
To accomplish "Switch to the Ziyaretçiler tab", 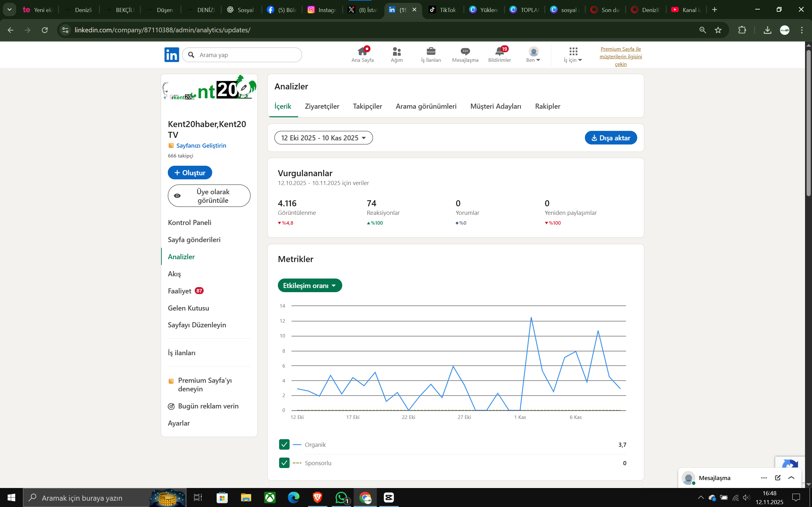I will [x=322, y=106].
